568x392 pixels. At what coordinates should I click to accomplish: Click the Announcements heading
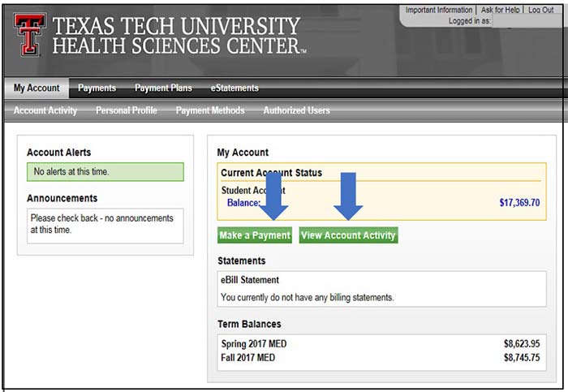62,198
